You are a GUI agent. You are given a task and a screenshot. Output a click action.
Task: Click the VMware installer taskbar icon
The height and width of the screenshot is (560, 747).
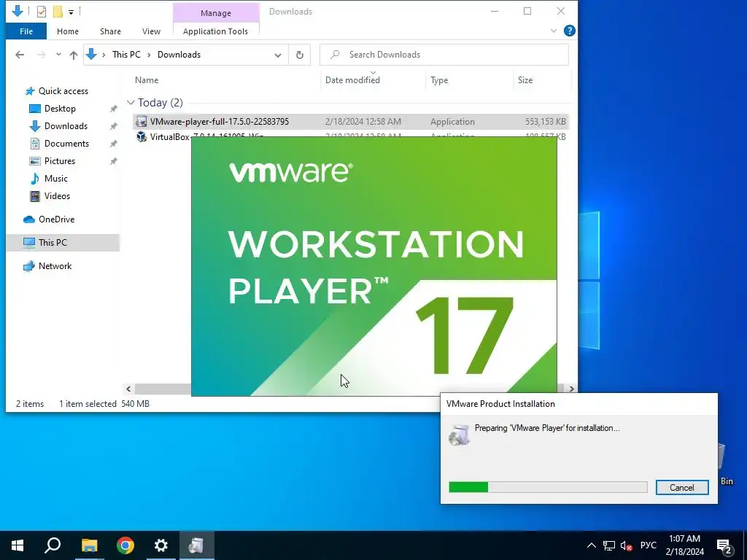pyautogui.click(x=197, y=545)
